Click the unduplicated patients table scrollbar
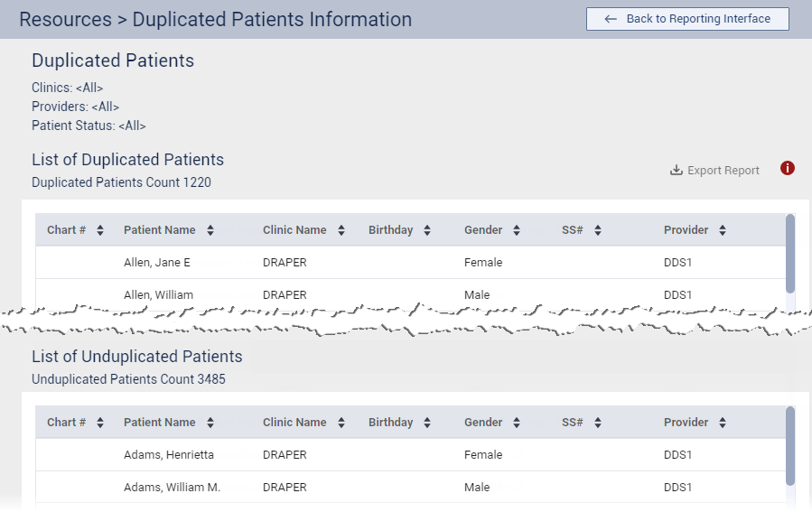This screenshot has height=512, width=812. coord(790,445)
